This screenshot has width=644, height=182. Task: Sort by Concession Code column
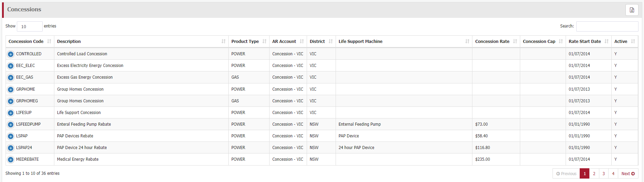(49, 42)
